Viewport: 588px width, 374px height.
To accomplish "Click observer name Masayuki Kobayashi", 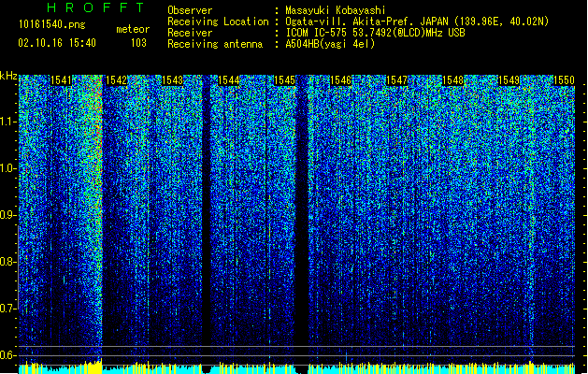I will point(336,10).
